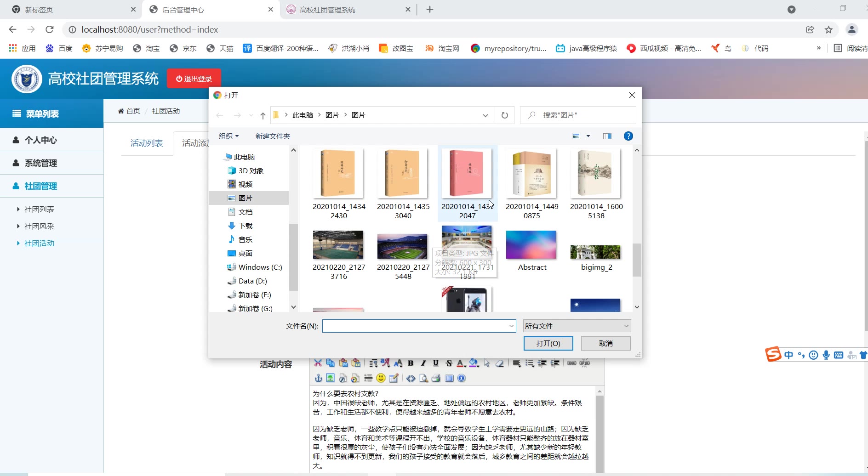
Task: Click the Paste icon in editor toolbar
Action: tap(343, 363)
